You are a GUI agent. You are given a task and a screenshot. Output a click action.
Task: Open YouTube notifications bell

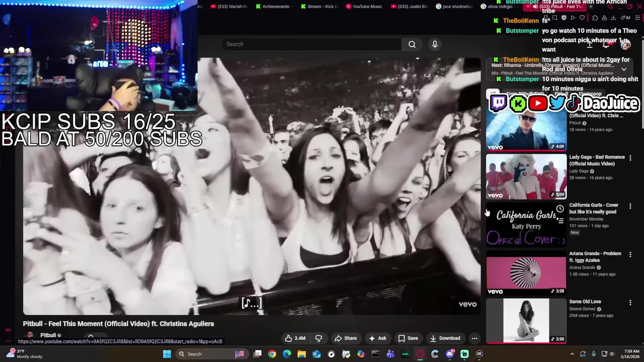click(607, 44)
